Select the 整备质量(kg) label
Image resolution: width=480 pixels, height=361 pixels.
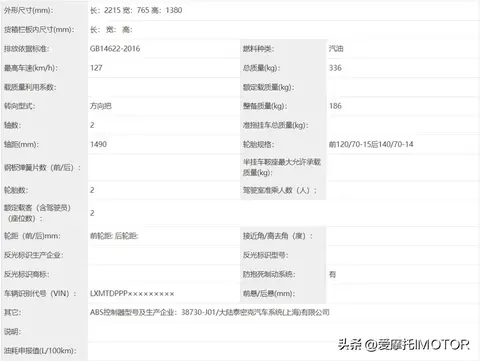tap(265, 106)
